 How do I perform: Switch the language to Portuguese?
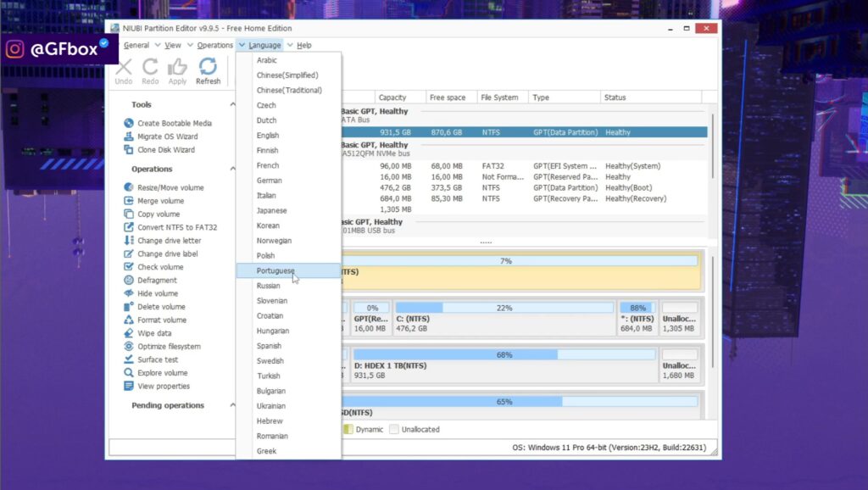coord(288,270)
